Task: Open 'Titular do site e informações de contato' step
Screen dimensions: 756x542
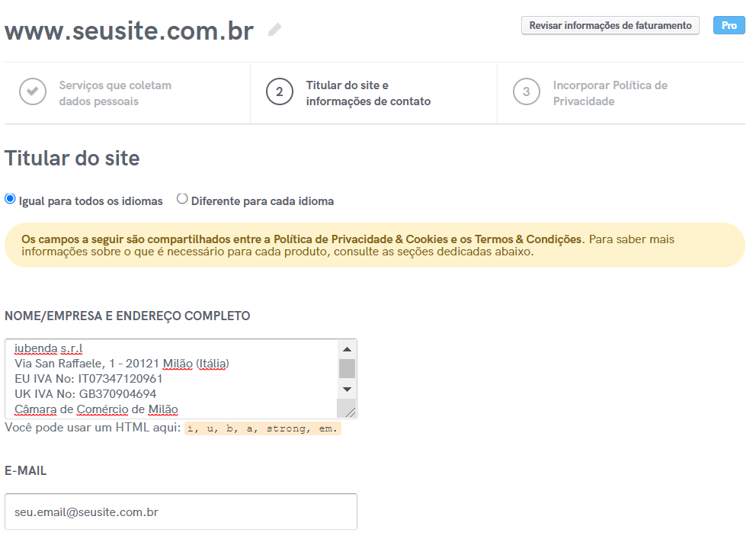Action: point(368,93)
